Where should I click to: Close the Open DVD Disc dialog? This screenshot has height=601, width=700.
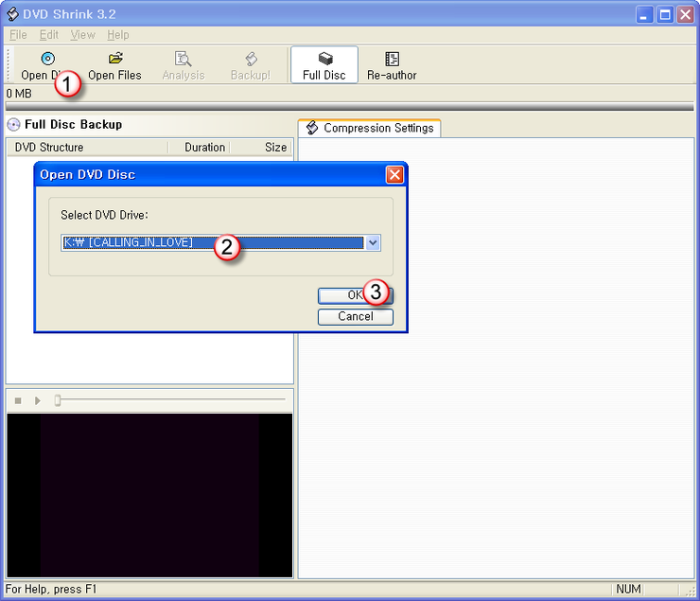tap(394, 174)
